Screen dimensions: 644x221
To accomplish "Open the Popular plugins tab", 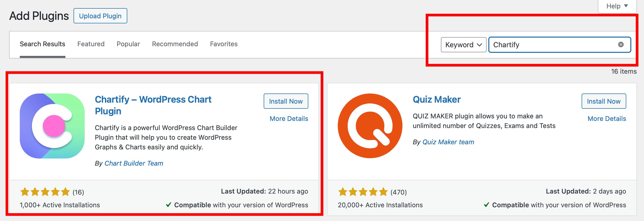I will pyautogui.click(x=128, y=44).
